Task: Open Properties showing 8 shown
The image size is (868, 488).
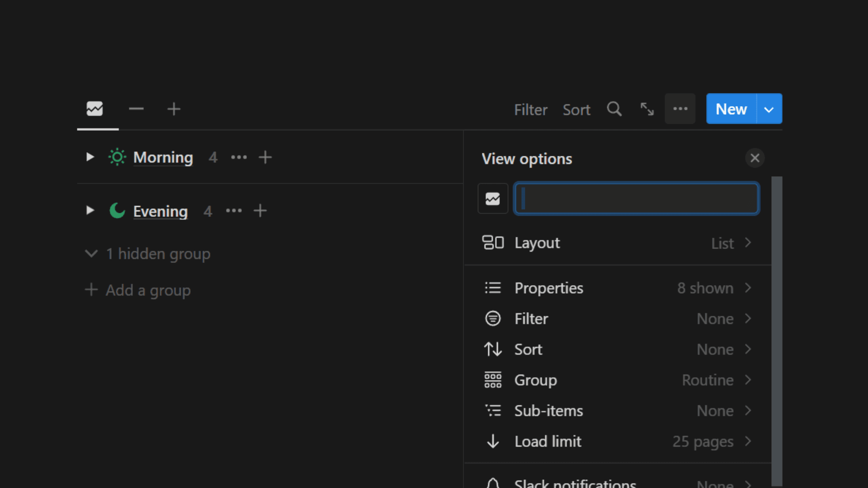Action: click(618, 288)
